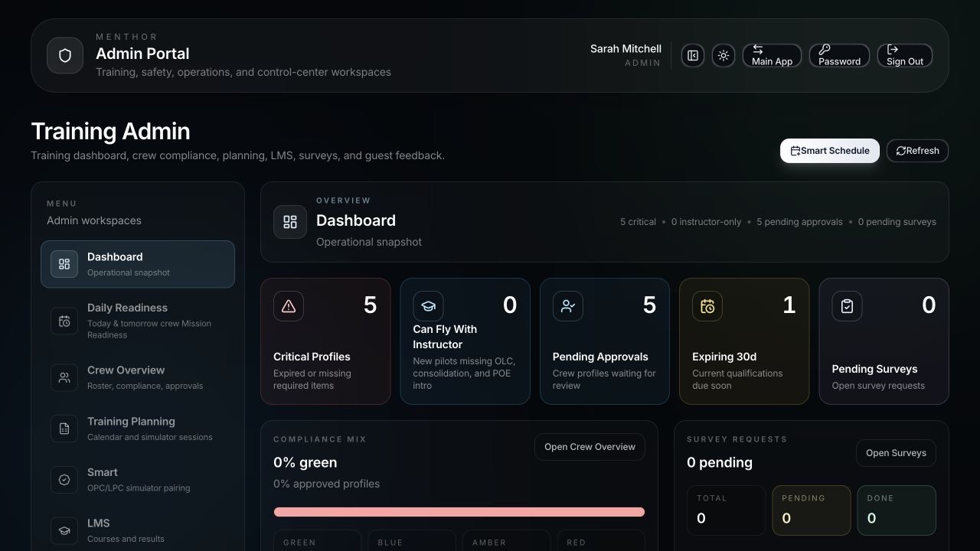Collapse sidebar with the panel icon button
980x551 pixels.
click(693, 56)
